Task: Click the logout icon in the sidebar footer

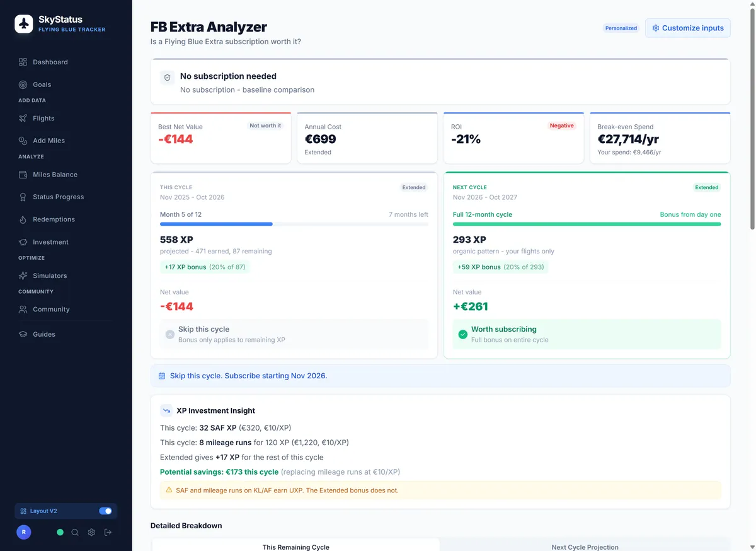Action: [107, 532]
